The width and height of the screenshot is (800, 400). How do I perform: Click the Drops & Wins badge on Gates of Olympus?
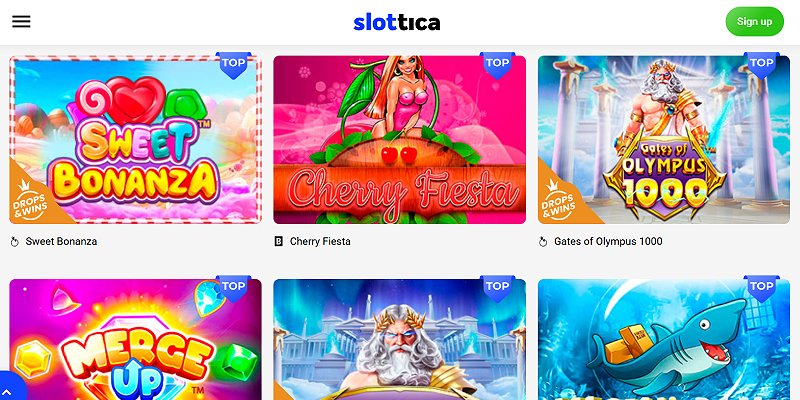pyautogui.click(x=560, y=201)
